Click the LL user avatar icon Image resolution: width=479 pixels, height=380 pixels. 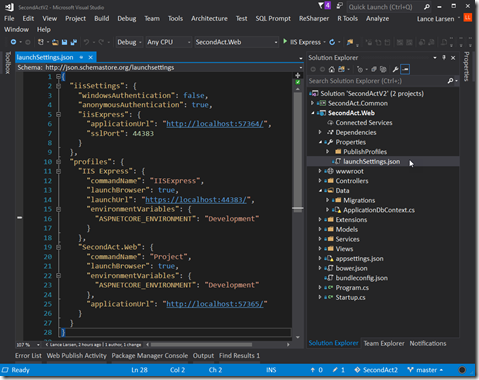click(x=468, y=18)
